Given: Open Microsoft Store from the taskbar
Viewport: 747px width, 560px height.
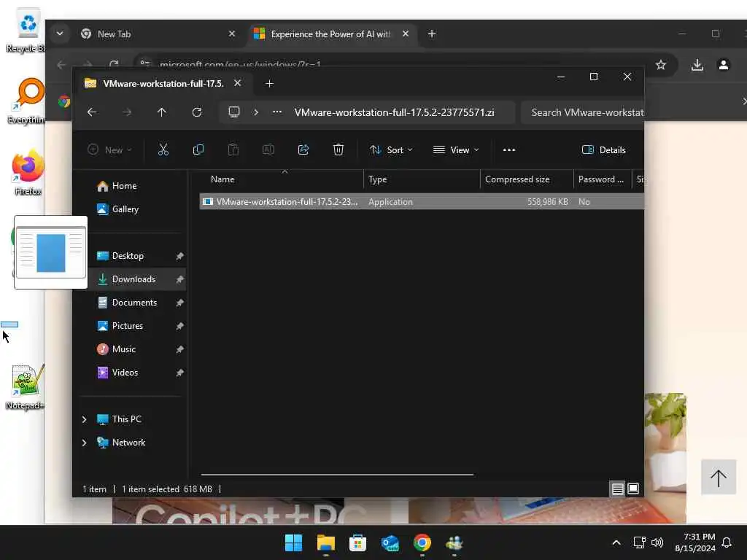Looking at the screenshot, I should [357, 542].
